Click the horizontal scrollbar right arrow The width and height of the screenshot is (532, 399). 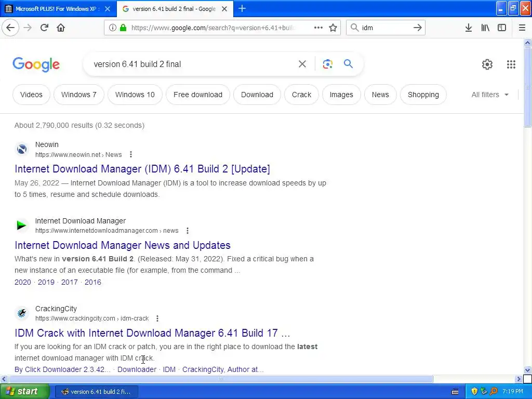(518, 379)
